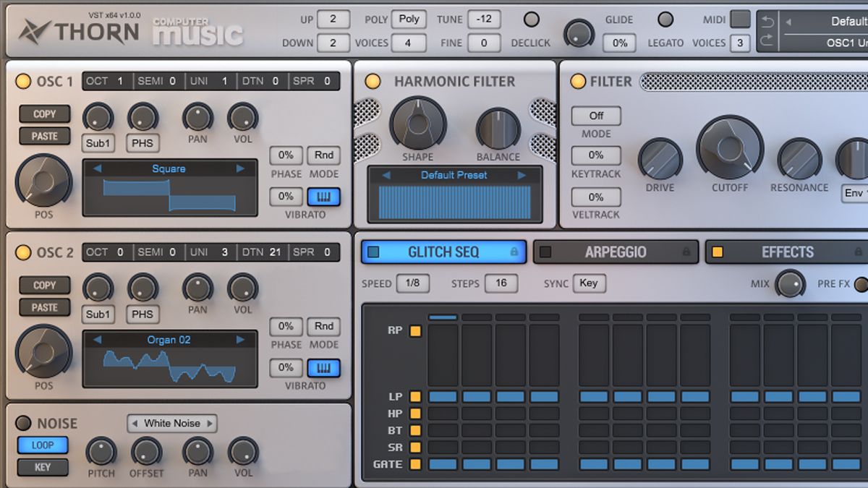Click the Harmonic Filter Shape knob
Viewport: 868px width, 488px height.
418,123
